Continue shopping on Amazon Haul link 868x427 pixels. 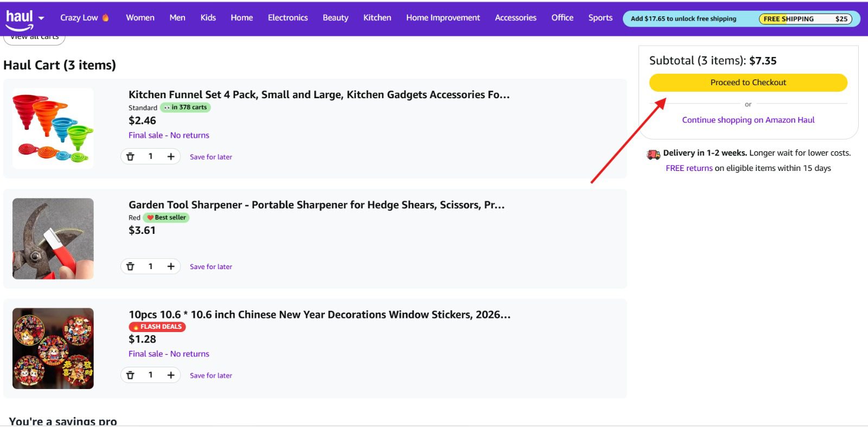click(748, 120)
